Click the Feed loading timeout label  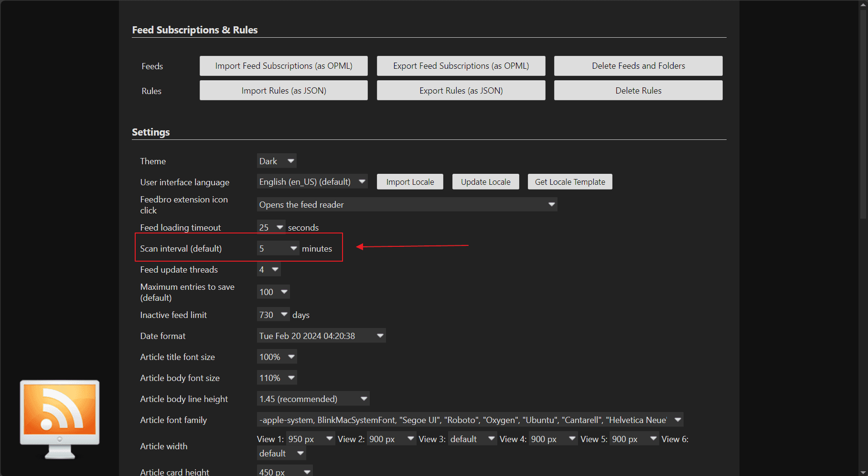point(180,227)
